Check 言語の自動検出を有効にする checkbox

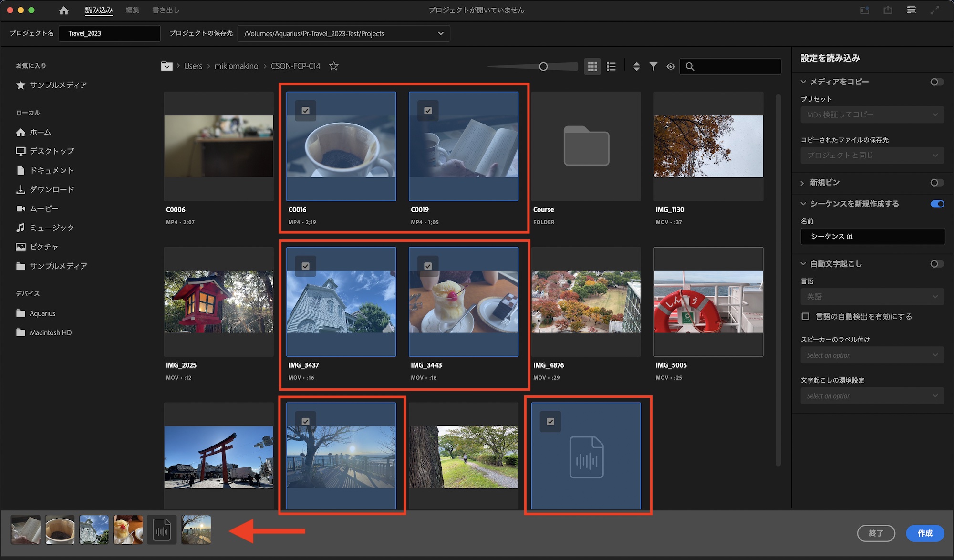pyautogui.click(x=806, y=317)
